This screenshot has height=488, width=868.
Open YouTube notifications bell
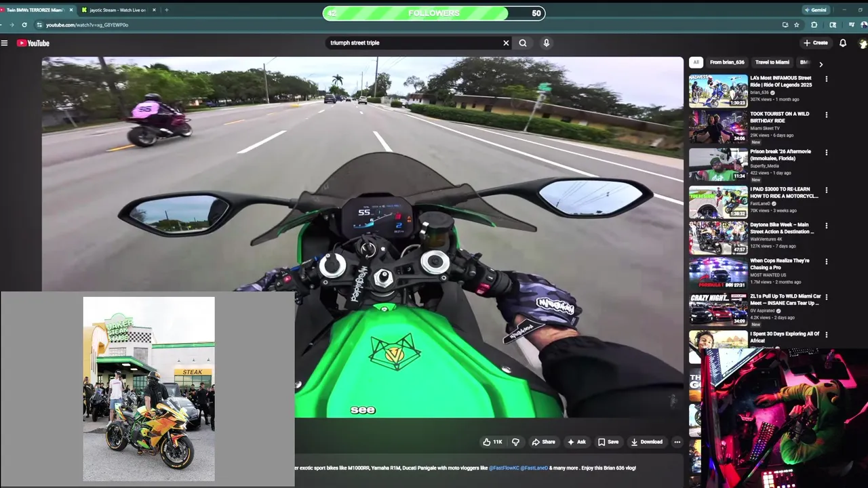point(843,43)
